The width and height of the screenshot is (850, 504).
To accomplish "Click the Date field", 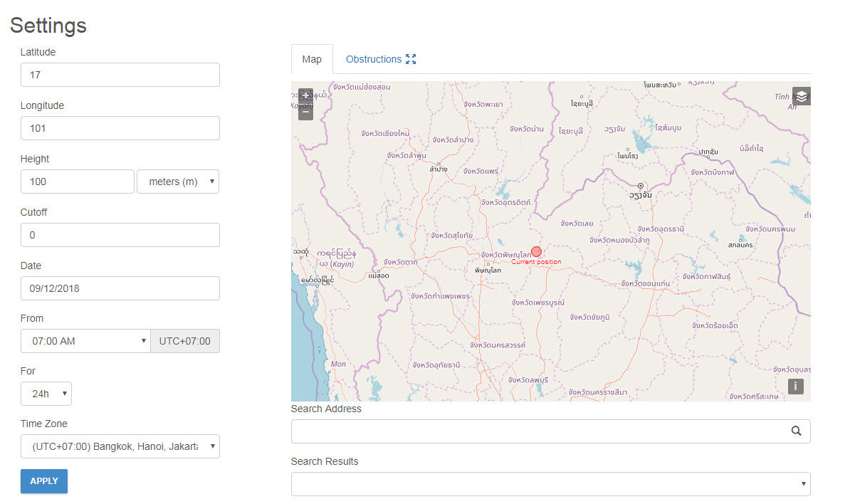I will tap(120, 288).
